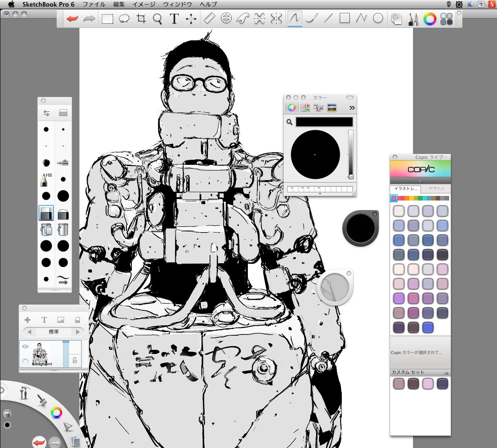Click the gray Redo arrow in top toolbar

tap(89, 19)
